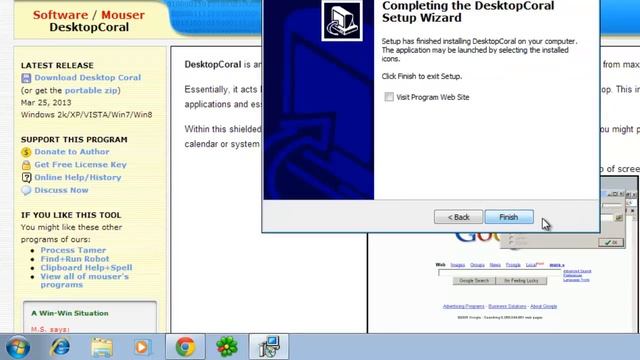Viewport: 640px width, 360px height.
Task: Click the Mouser link in page header
Action: coord(123,15)
